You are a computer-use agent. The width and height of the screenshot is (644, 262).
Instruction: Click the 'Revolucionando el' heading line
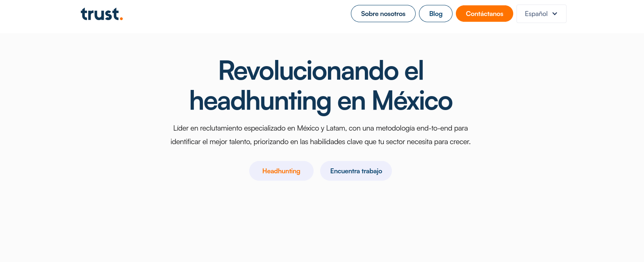[321, 71]
